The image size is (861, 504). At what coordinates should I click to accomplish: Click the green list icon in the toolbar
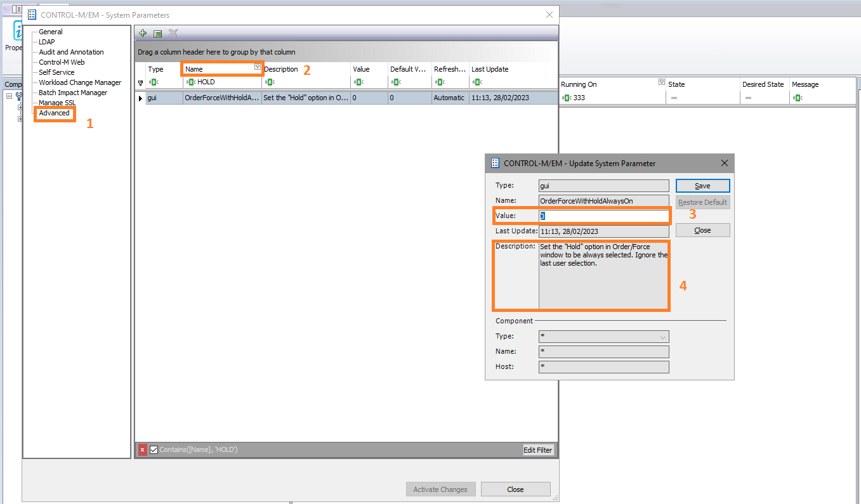157,34
